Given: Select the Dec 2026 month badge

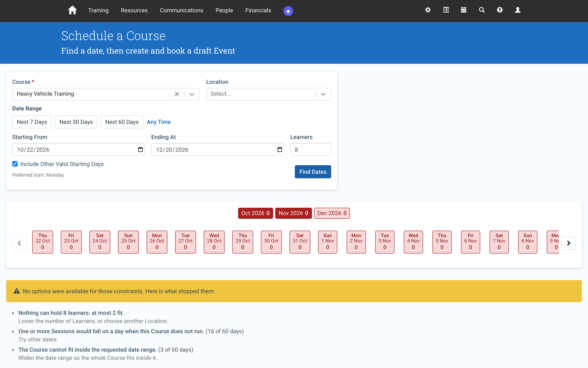Looking at the screenshot, I should tap(332, 213).
